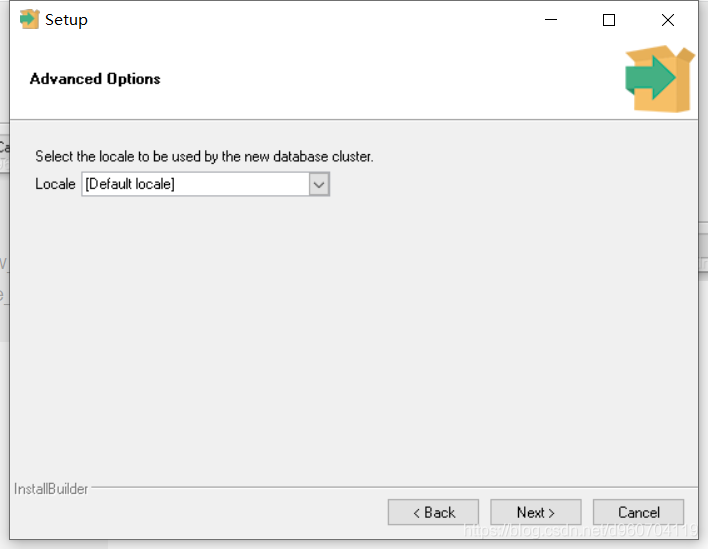Maximize the Setup window
708x549 pixels.
[609, 20]
